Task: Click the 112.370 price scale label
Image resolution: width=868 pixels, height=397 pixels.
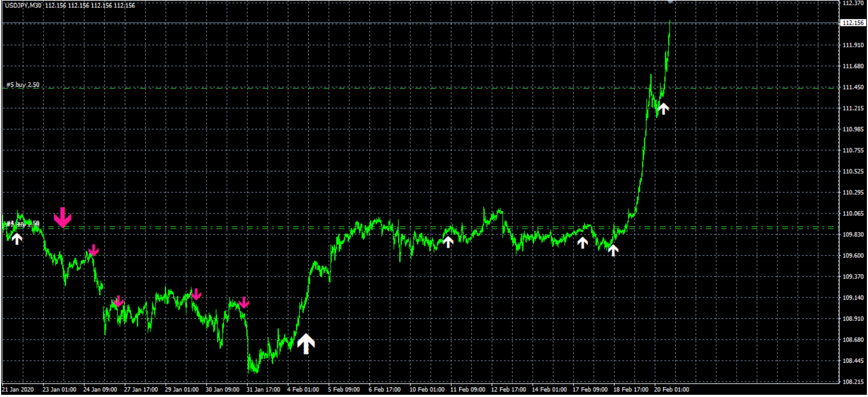Action: (x=853, y=3)
